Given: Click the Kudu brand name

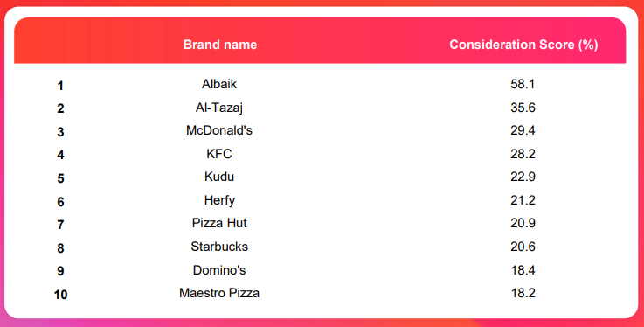Looking at the screenshot, I should 219,177.
